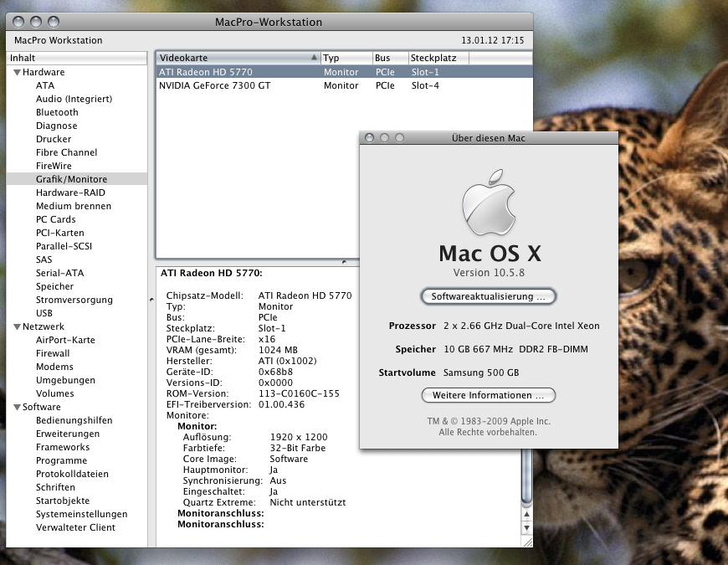Click ROM-Version value 113-C0160C-155
The width and height of the screenshot is (728, 565).
299,393
